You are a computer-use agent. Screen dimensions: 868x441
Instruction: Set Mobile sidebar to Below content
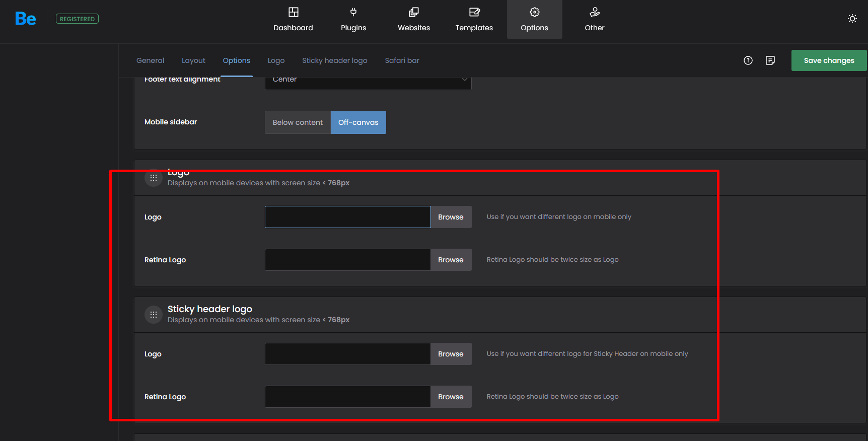pos(298,122)
